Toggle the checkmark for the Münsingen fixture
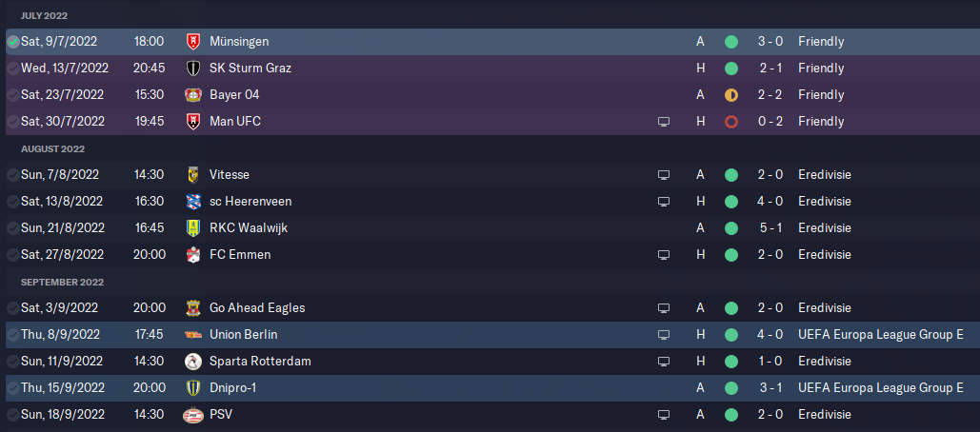Viewport: 980px width, 432px height. click(13, 42)
